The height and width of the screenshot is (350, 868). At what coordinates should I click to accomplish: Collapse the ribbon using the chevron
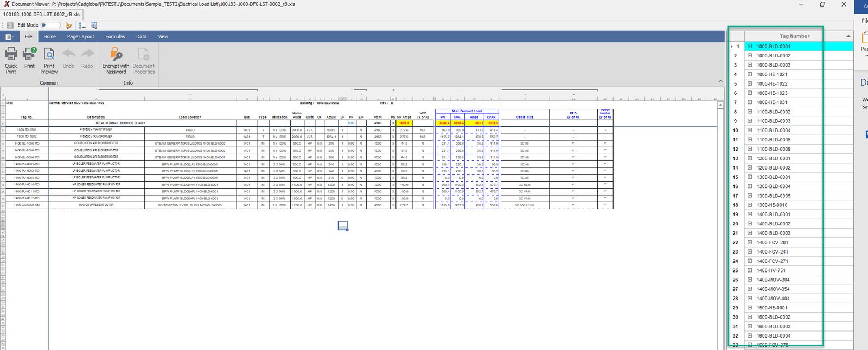pyautogui.click(x=720, y=81)
